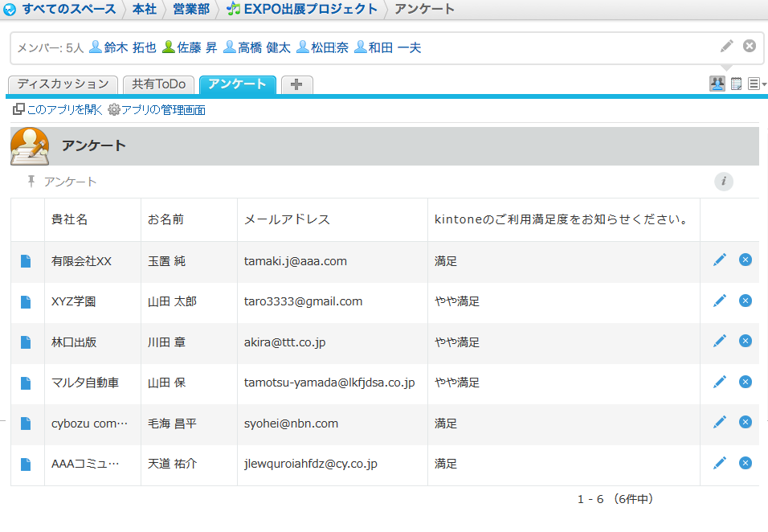Open record details for マルタ自動車 row
This screenshot has height=532, width=768.
(x=26, y=383)
